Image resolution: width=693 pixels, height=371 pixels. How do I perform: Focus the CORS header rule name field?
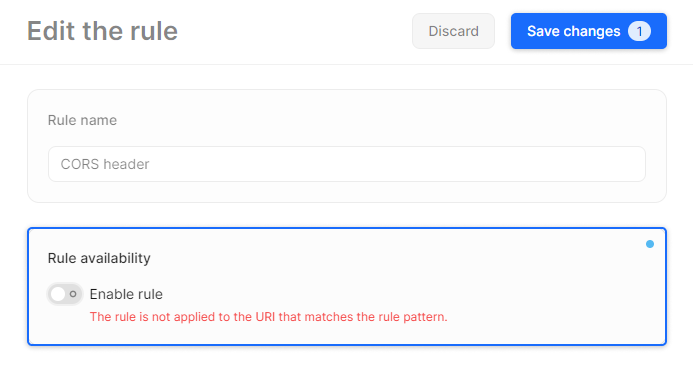pyautogui.click(x=346, y=164)
